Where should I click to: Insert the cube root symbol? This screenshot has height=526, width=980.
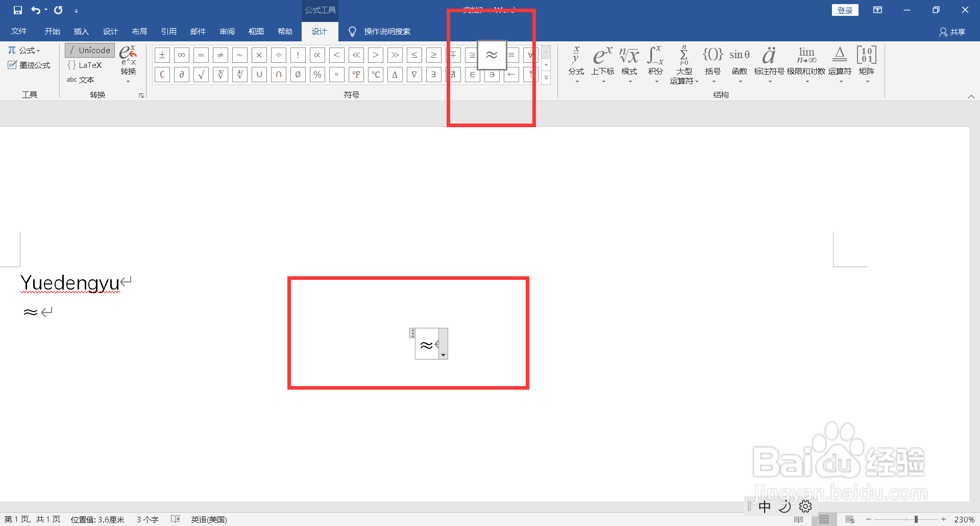coord(220,75)
